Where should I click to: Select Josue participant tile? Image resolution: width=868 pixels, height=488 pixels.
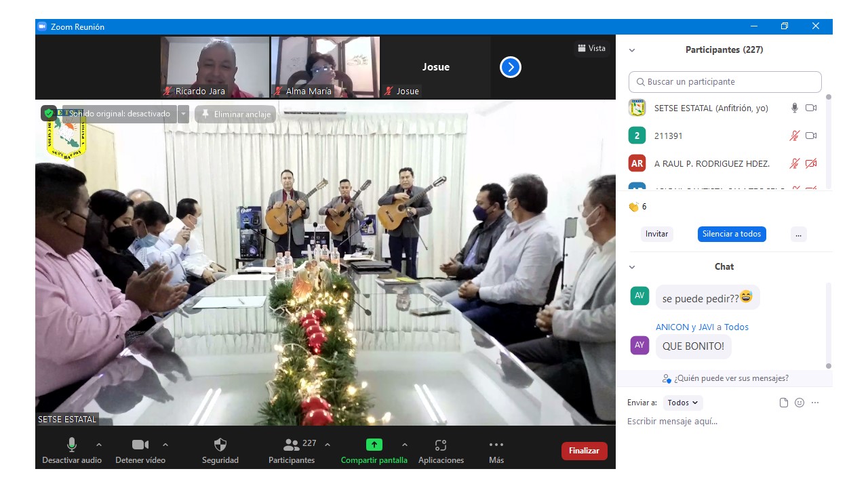point(436,67)
